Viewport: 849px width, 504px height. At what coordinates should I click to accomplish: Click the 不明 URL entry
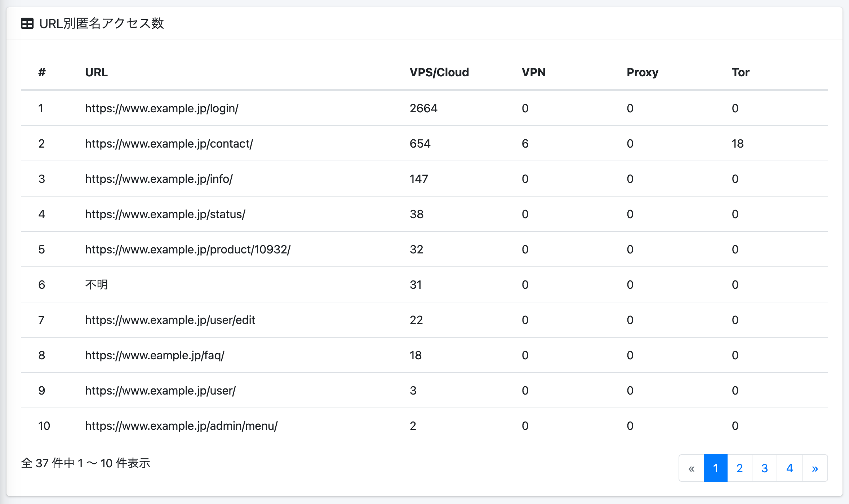coord(97,285)
